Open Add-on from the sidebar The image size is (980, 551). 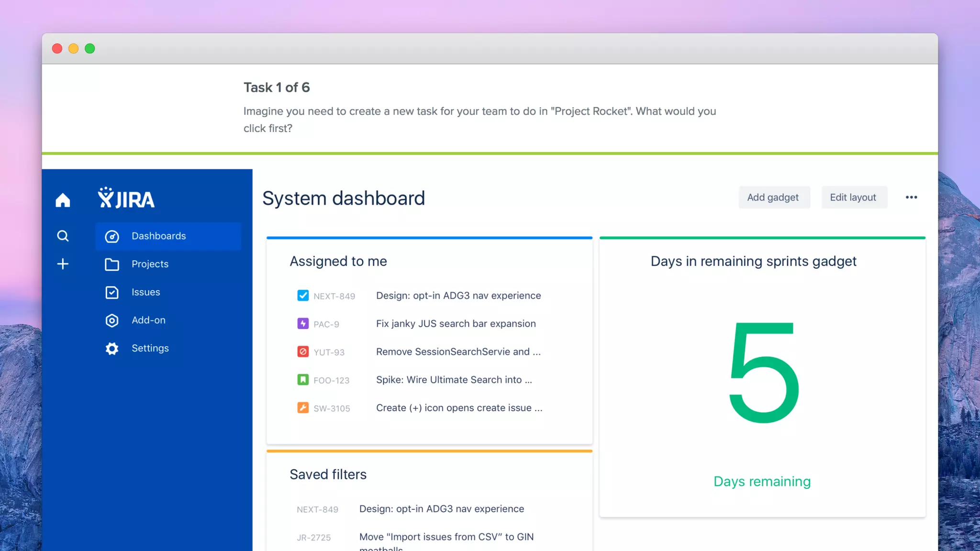coord(148,320)
